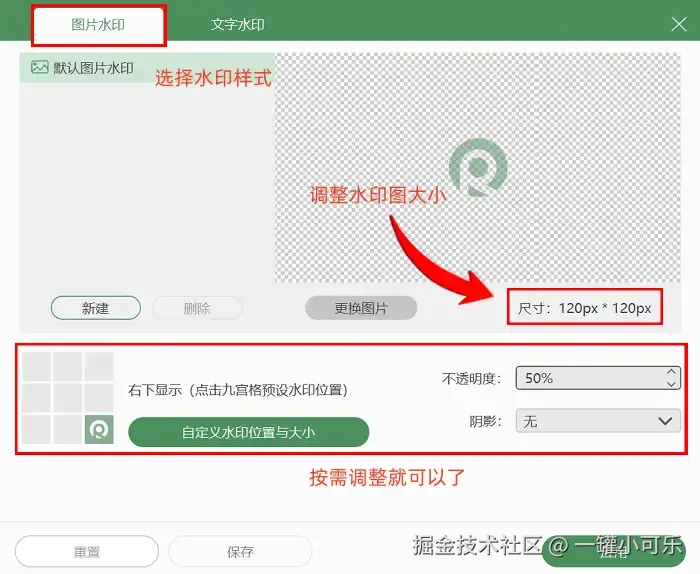Click the greyed-out 删除 button
700x574 pixels.
tap(197, 308)
